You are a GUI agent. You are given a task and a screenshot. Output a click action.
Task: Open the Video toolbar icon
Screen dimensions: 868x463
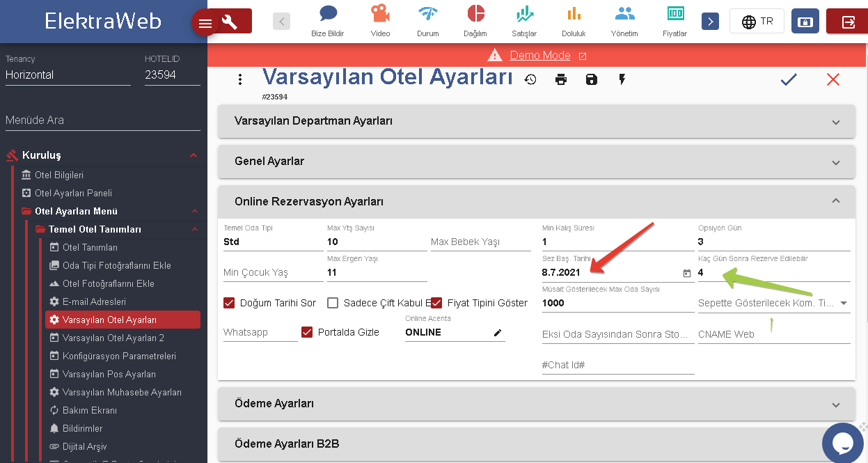point(380,20)
